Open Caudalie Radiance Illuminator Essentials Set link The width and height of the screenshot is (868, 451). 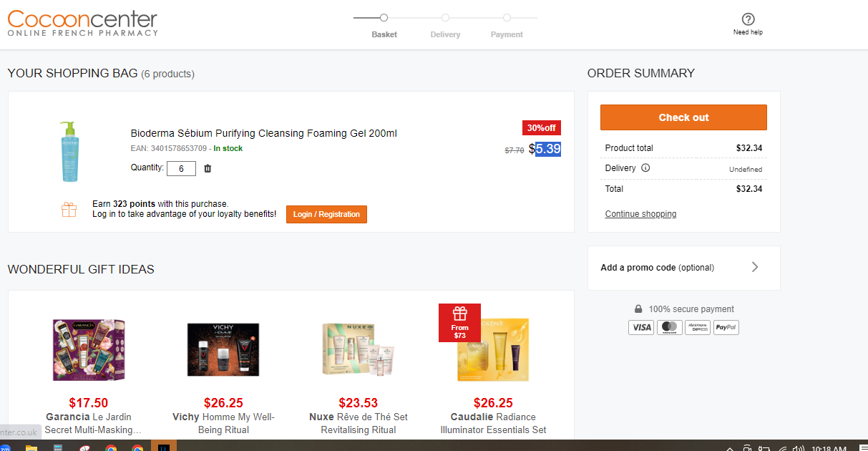(493, 423)
